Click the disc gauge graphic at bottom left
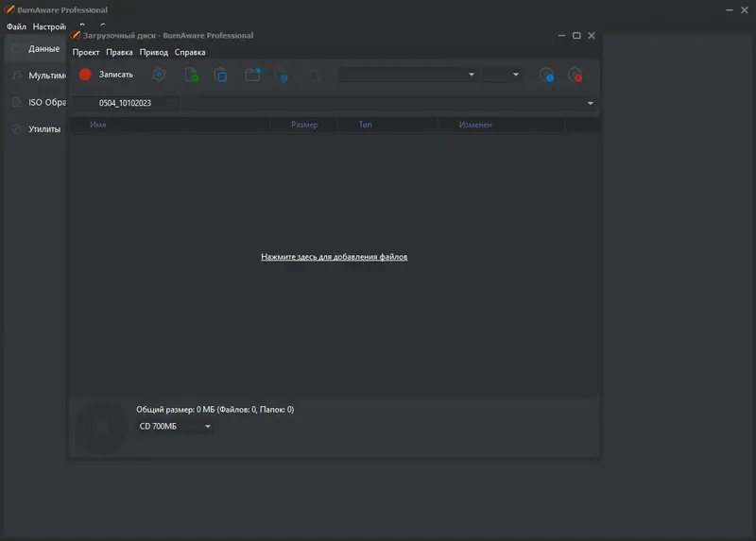The height and width of the screenshot is (541, 756). pos(101,429)
